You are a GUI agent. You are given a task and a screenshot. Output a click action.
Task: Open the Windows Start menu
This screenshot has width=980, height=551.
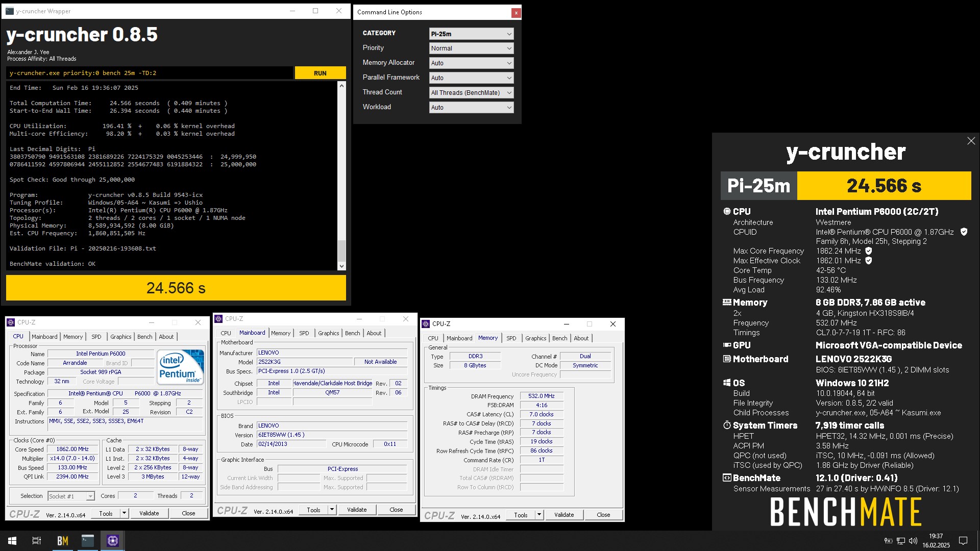12,541
